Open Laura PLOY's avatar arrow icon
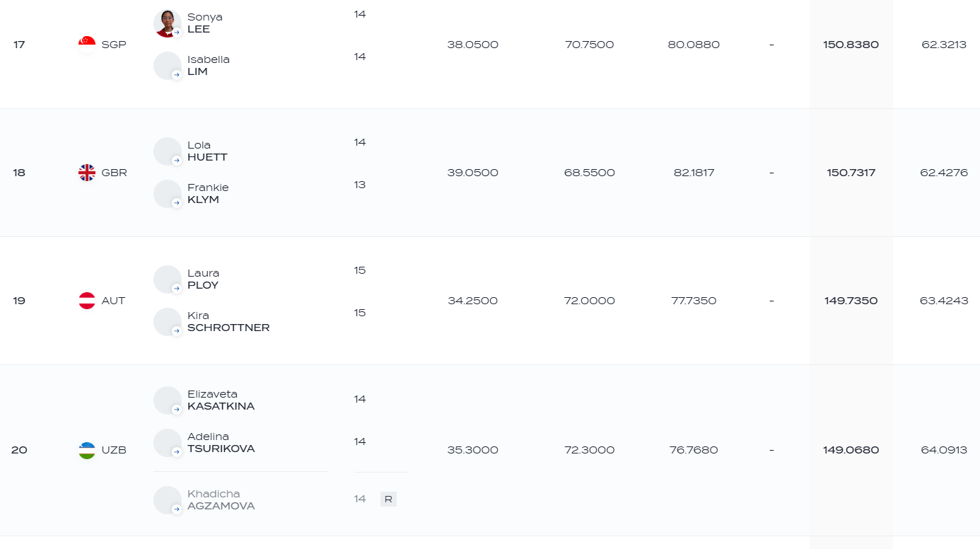980x549 pixels. click(177, 289)
